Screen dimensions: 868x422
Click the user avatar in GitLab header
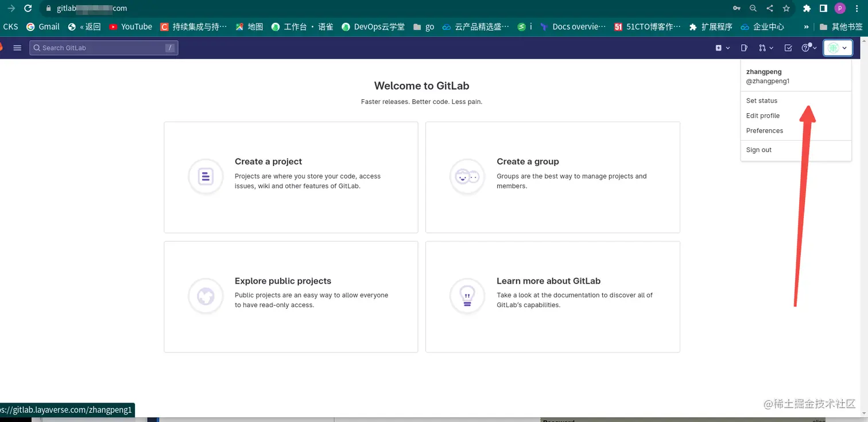point(833,48)
